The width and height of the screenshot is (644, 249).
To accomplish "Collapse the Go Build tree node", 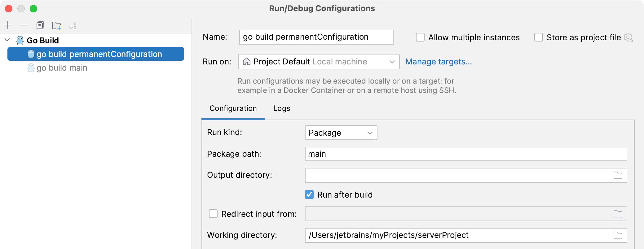I will click(7, 40).
